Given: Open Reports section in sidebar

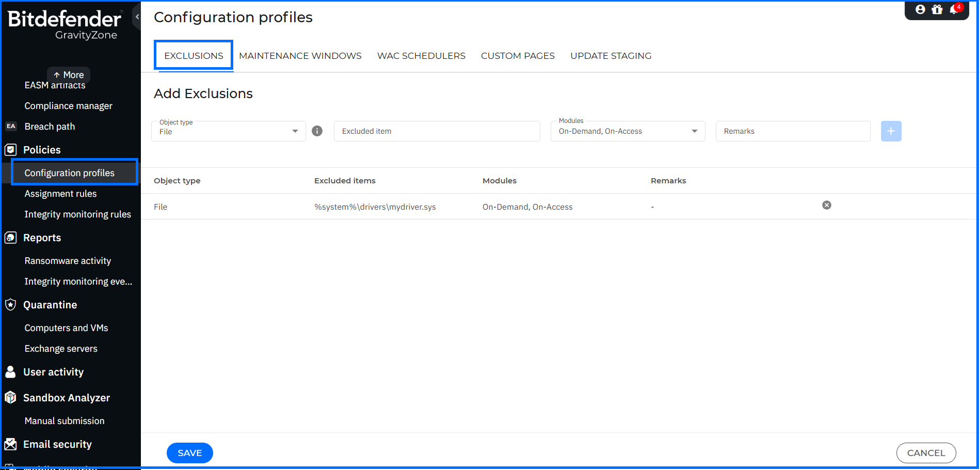Looking at the screenshot, I should (42, 238).
